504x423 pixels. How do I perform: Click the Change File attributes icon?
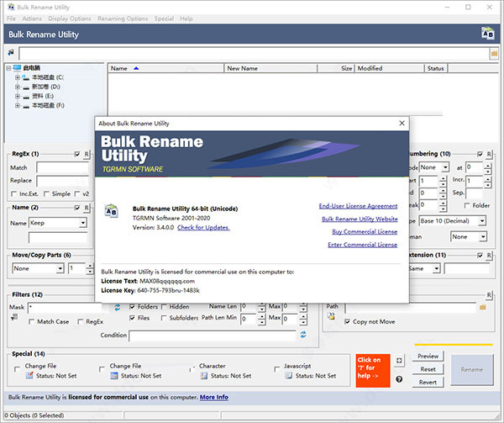(x=29, y=375)
